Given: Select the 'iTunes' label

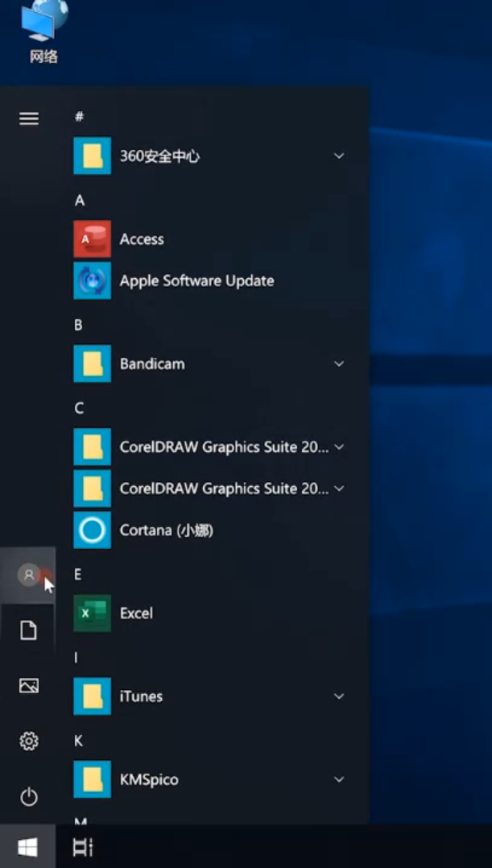Looking at the screenshot, I should 141,696.
